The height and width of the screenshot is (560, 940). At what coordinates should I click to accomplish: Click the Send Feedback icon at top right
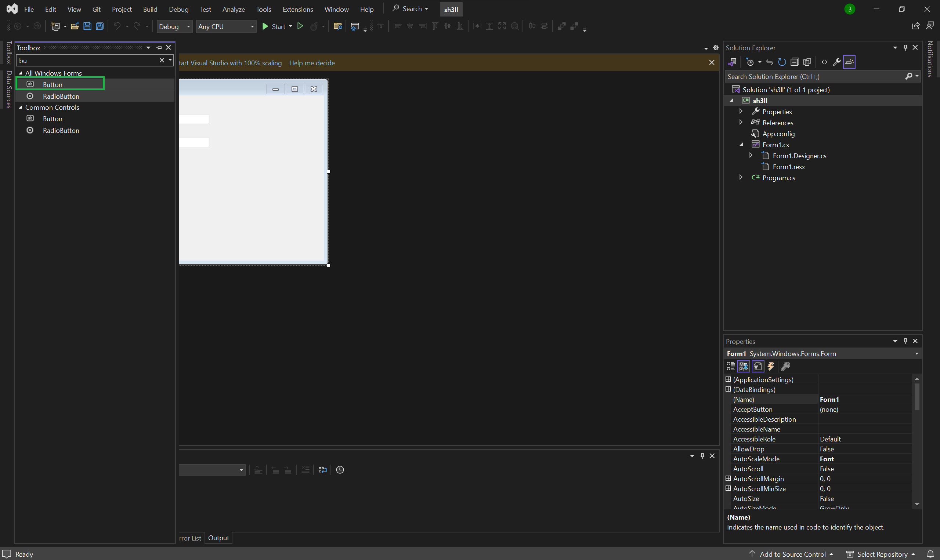tap(930, 26)
